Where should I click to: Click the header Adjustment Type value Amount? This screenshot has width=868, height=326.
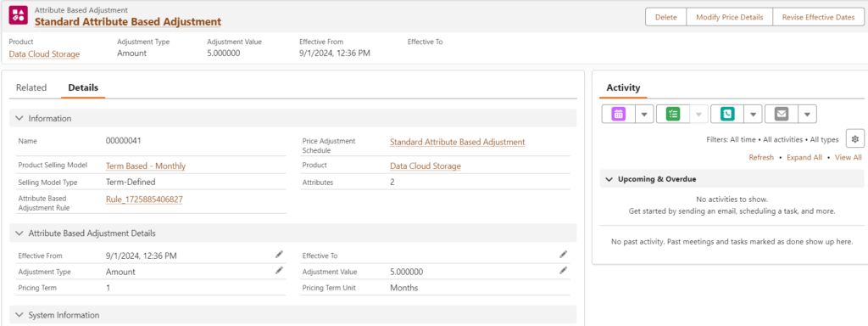131,53
